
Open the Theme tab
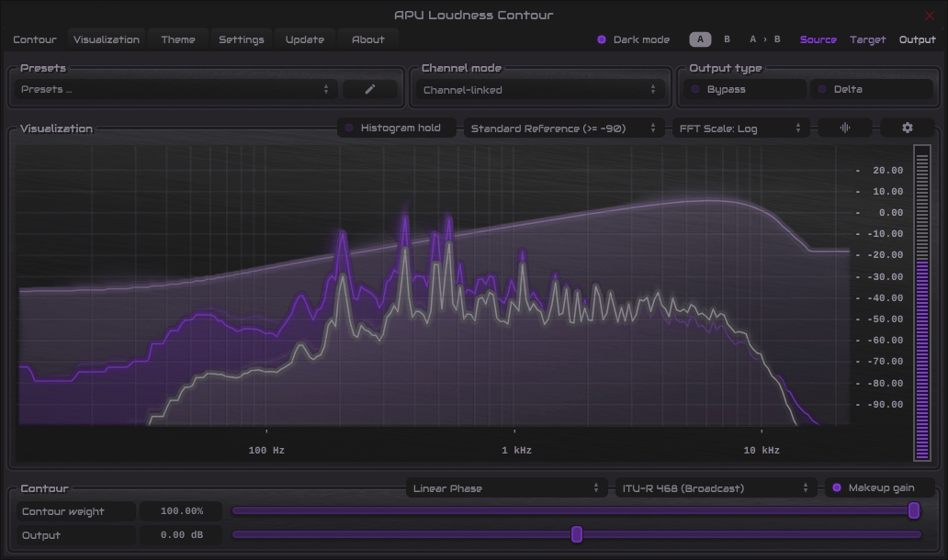click(x=178, y=39)
